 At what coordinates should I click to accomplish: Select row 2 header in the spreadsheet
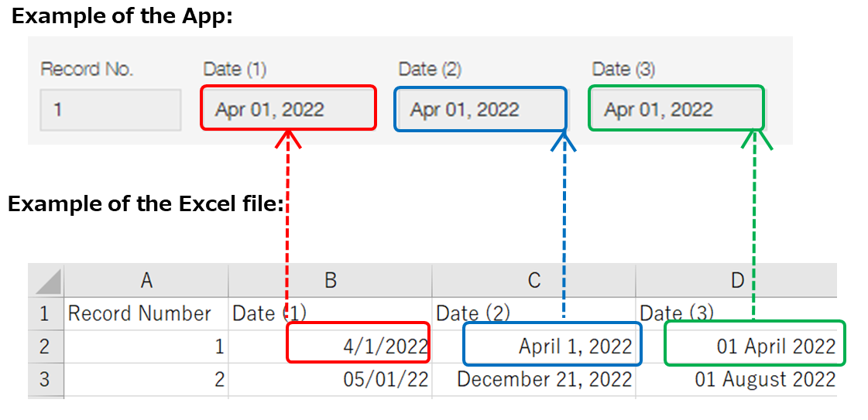click(45, 346)
